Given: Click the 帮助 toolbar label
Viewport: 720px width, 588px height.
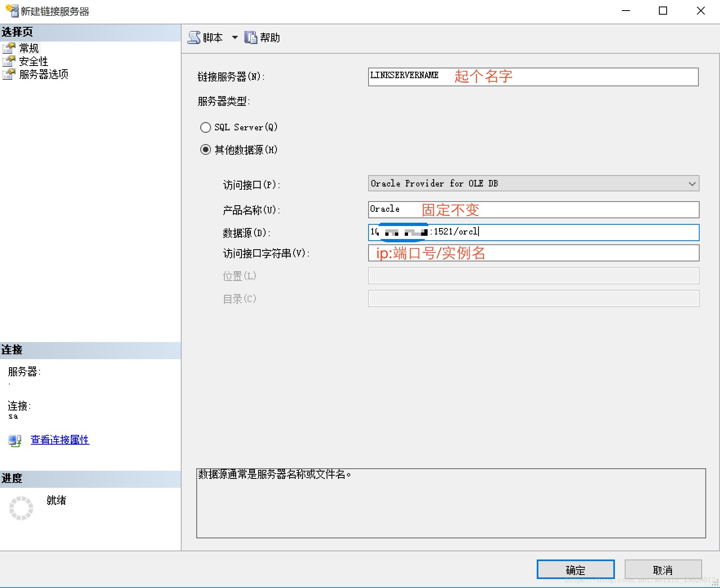Looking at the screenshot, I should pyautogui.click(x=270, y=37).
